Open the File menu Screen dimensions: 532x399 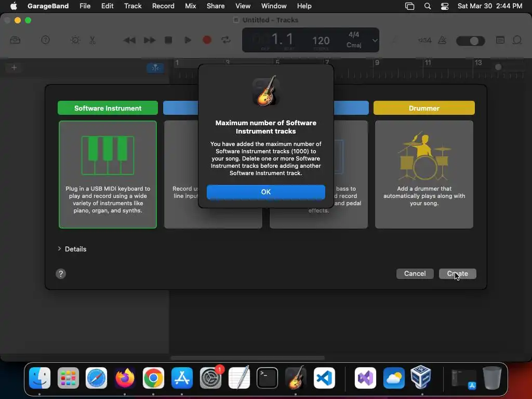coord(85,6)
